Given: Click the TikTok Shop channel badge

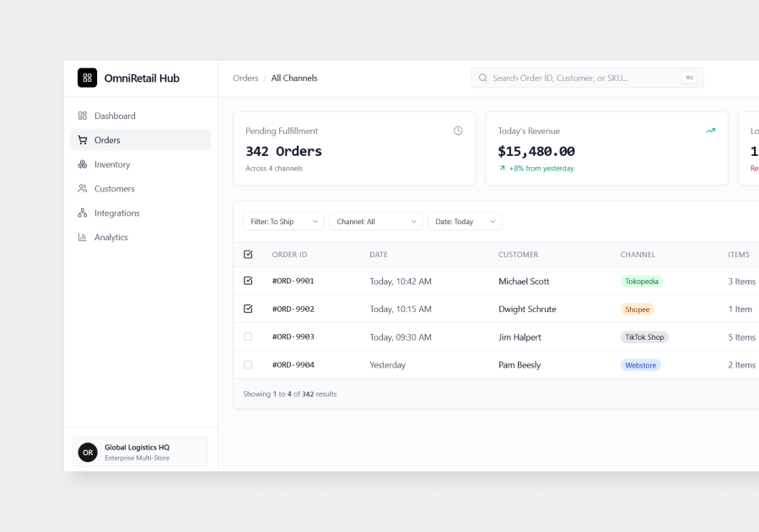Looking at the screenshot, I should 644,337.
